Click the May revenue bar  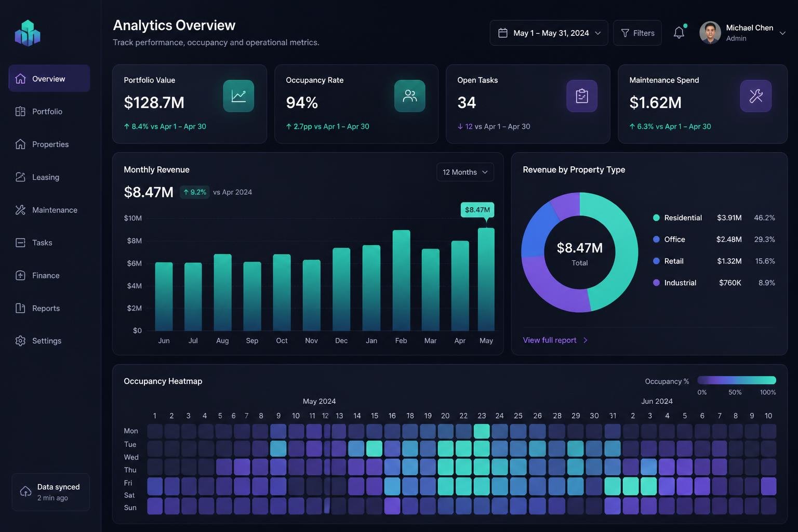pos(486,279)
